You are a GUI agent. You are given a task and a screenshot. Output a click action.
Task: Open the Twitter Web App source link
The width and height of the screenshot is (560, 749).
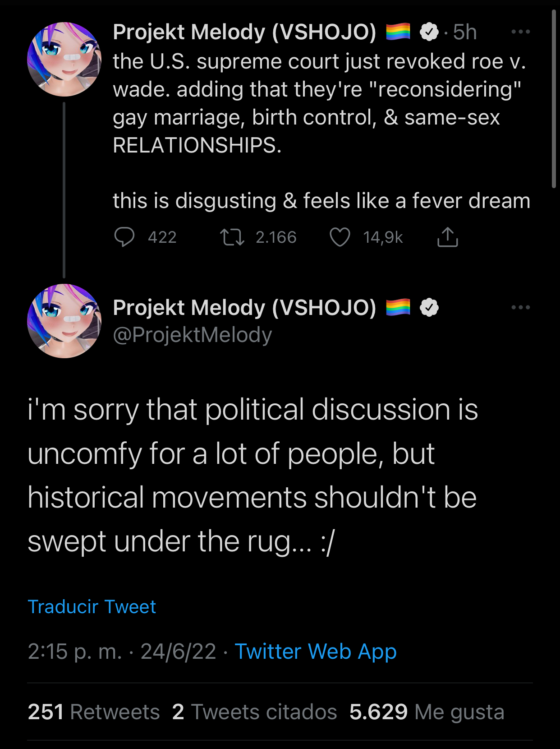[x=316, y=652]
